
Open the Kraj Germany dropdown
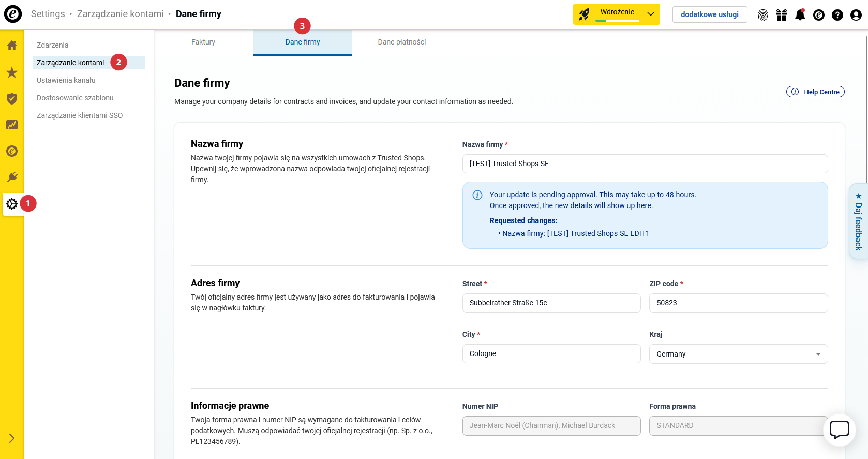738,354
